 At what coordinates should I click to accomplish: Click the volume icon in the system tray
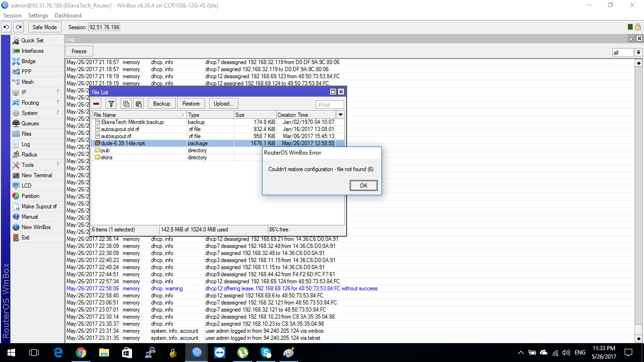tap(566, 353)
